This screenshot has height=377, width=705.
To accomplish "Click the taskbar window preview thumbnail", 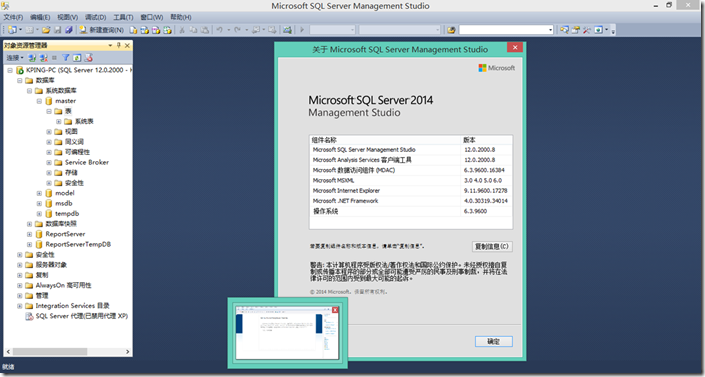I will (287, 333).
